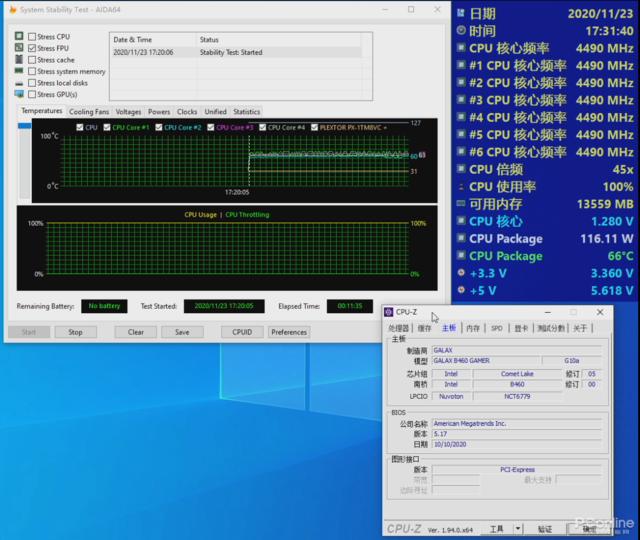Click the system memory module icon

[19, 71]
